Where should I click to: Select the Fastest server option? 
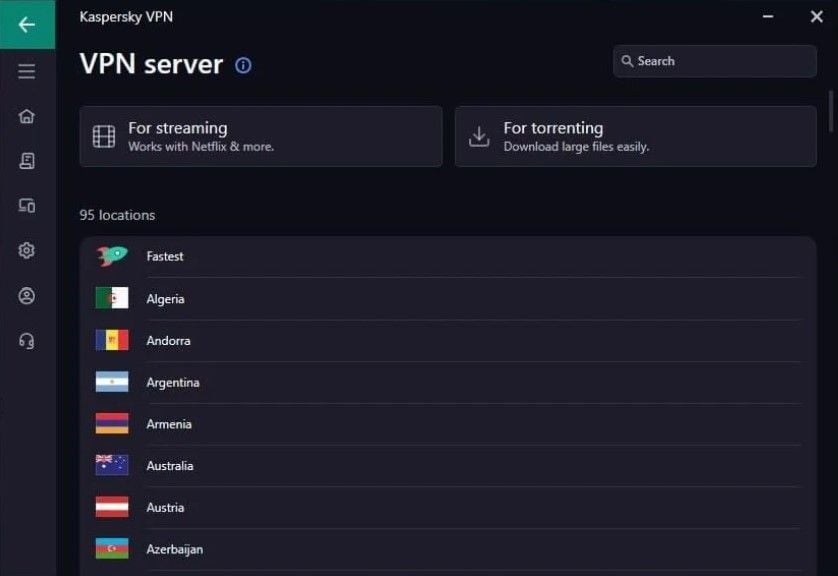pyautogui.click(x=448, y=256)
